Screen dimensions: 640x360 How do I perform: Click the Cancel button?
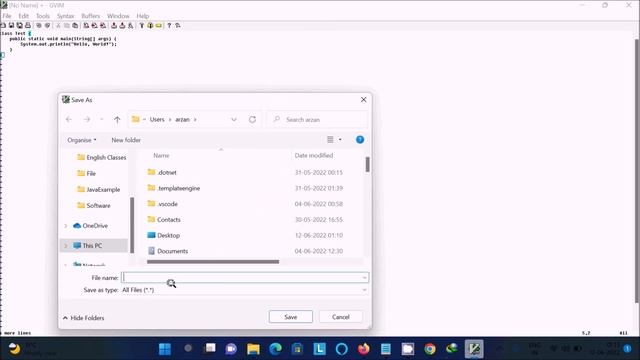point(340,317)
